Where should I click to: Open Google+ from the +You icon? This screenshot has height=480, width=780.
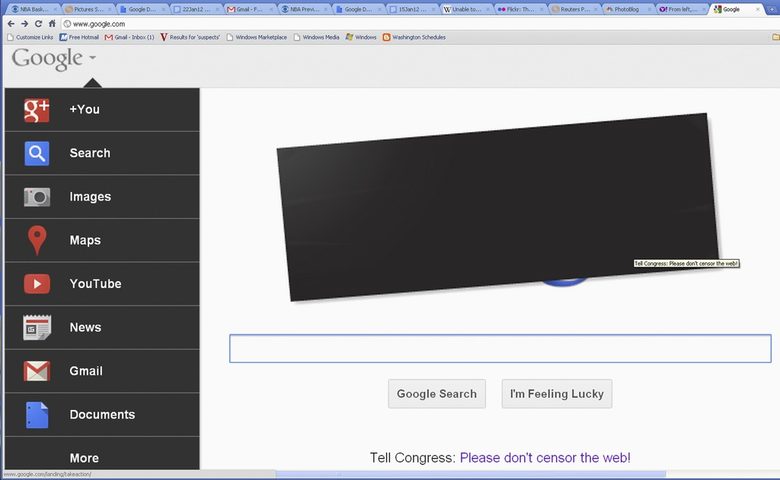[37, 110]
